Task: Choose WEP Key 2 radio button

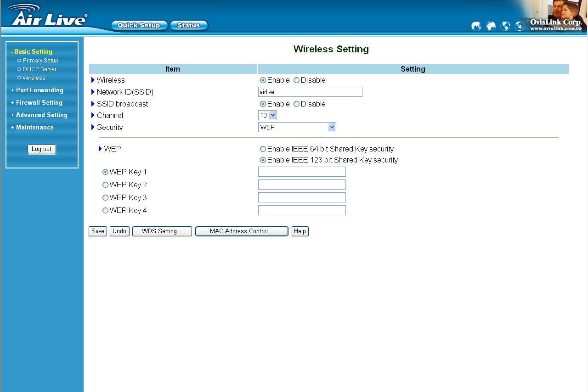Action: pyautogui.click(x=106, y=185)
